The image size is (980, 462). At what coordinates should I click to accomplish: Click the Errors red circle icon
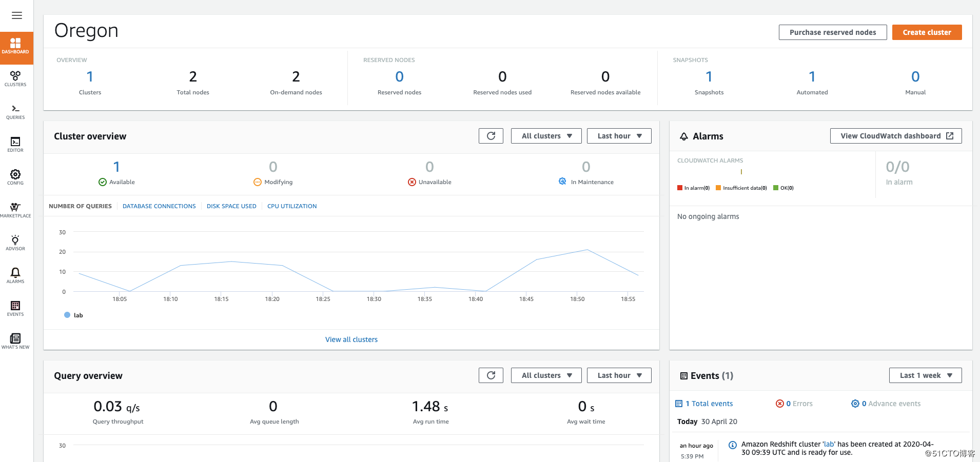click(780, 404)
